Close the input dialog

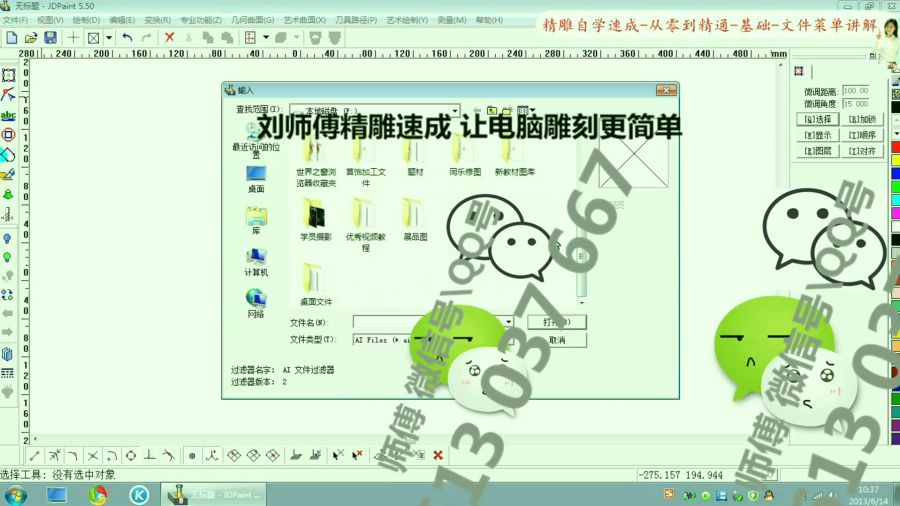point(666,90)
